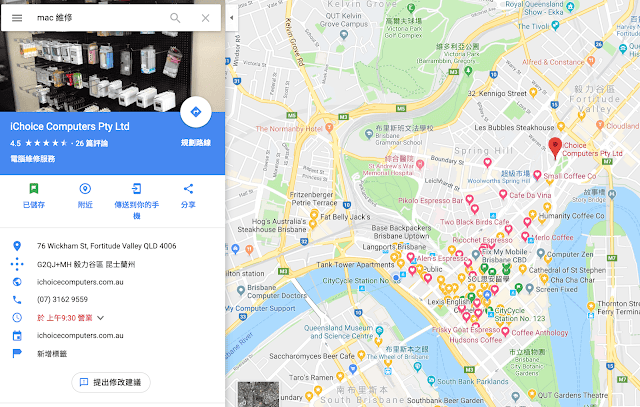
Task: Click the plus code G2QJ+MH row
Action: point(86,264)
